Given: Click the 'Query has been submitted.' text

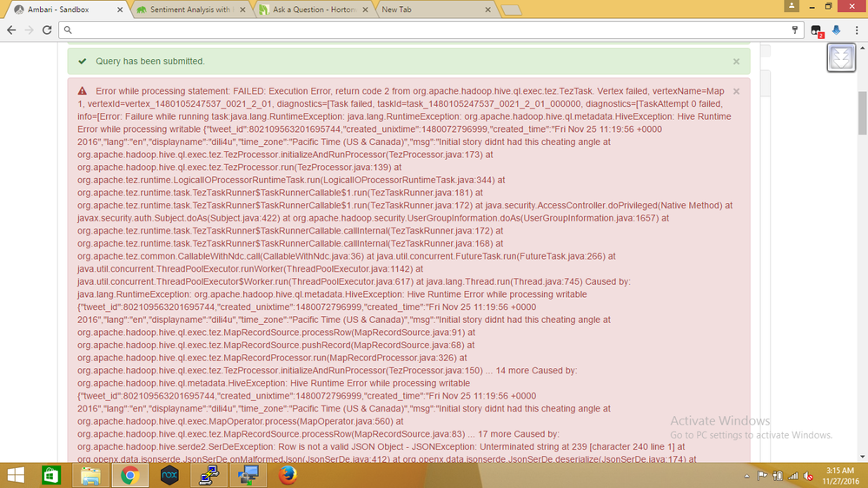Looking at the screenshot, I should [150, 62].
